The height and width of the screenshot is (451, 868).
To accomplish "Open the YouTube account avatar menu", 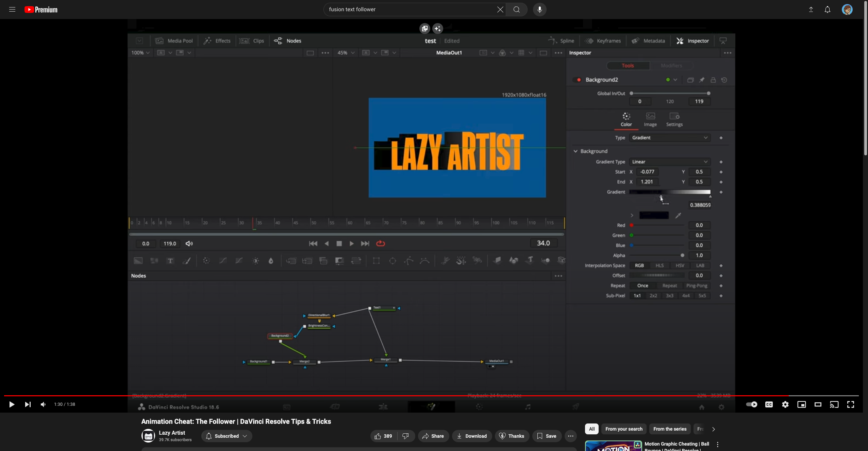I will 847,10.
